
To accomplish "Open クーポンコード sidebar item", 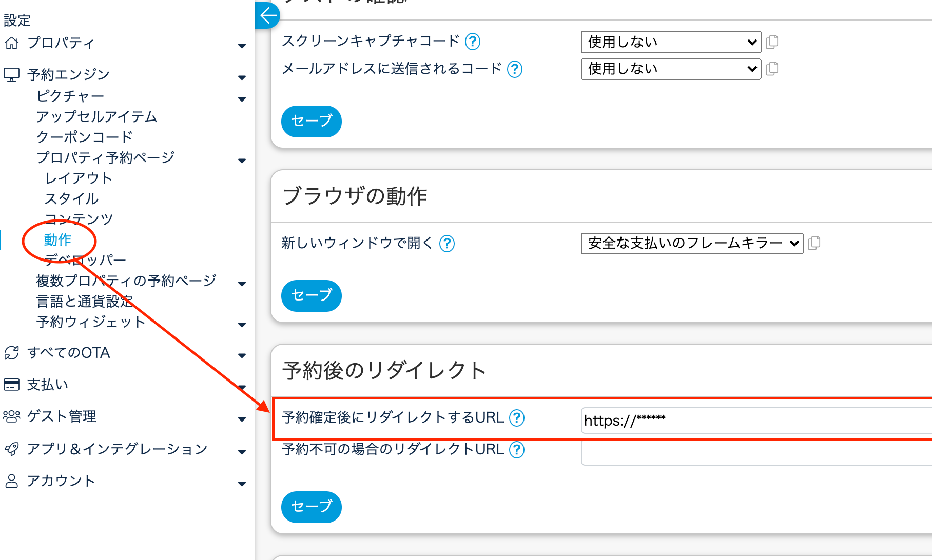I will click(x=85, y=137).
